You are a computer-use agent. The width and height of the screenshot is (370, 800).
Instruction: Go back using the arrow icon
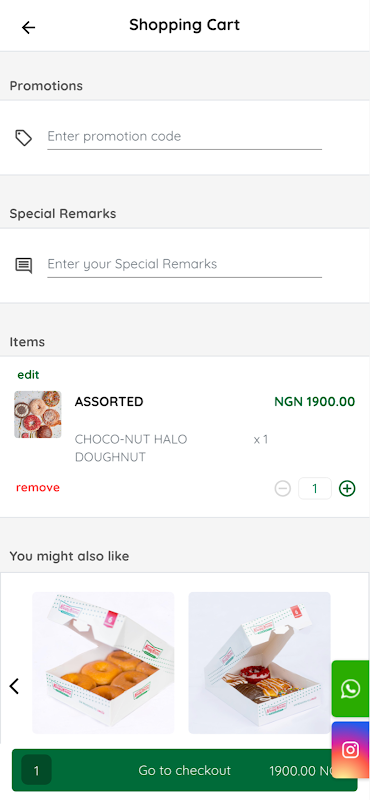tap(29, 28)
